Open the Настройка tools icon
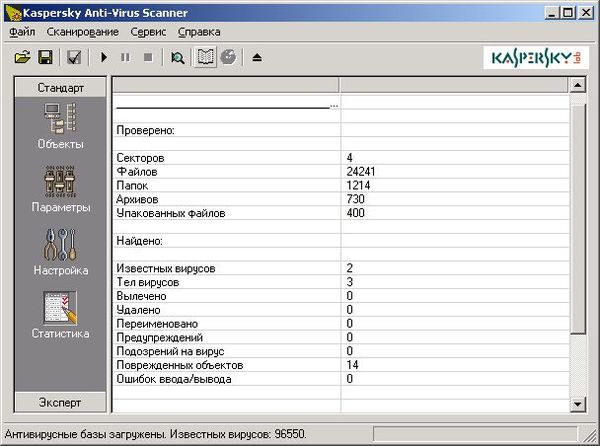The width and height of the screenshot is (600, 446). (x=60, y=245)
